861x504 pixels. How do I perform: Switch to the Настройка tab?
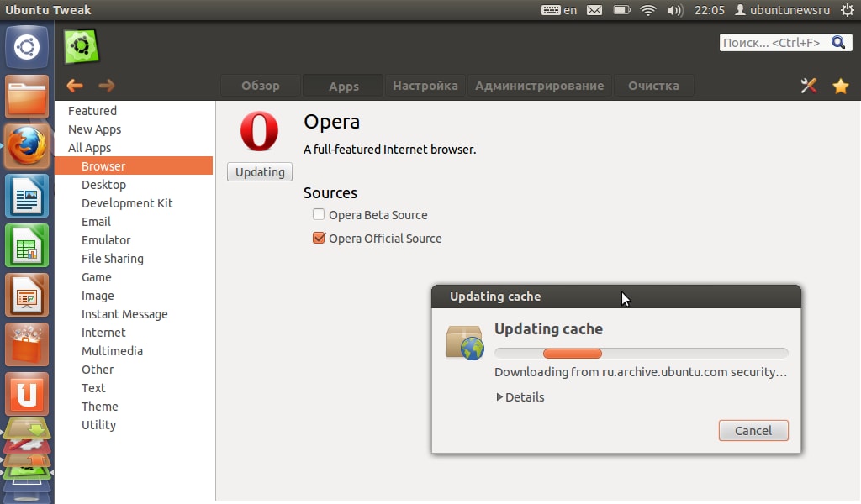tap(425, 86)
